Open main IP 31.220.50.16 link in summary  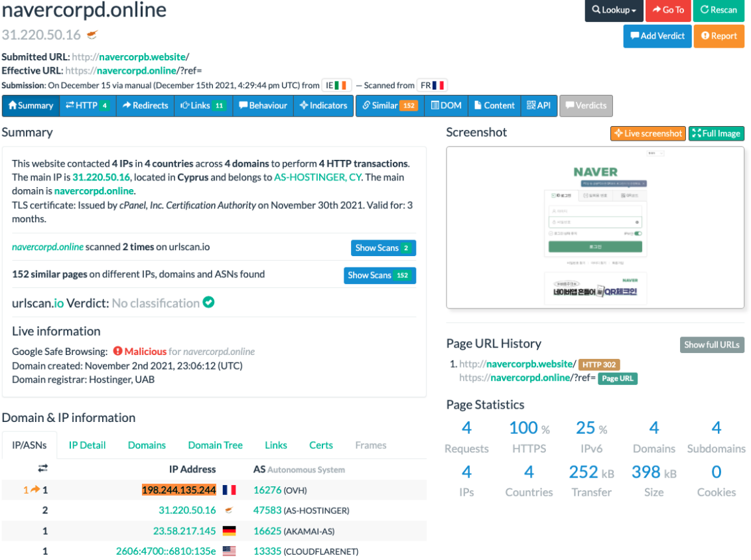click(x=101, y=177)
